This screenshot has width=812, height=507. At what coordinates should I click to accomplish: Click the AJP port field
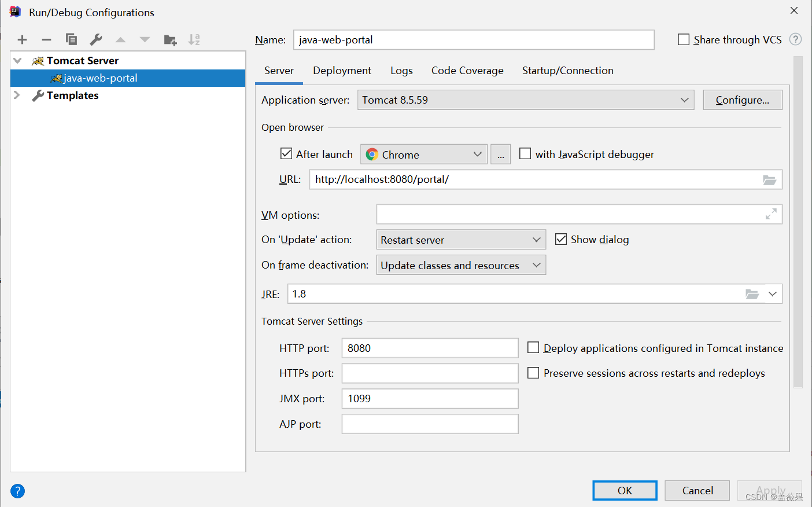[x=430, y=424]
